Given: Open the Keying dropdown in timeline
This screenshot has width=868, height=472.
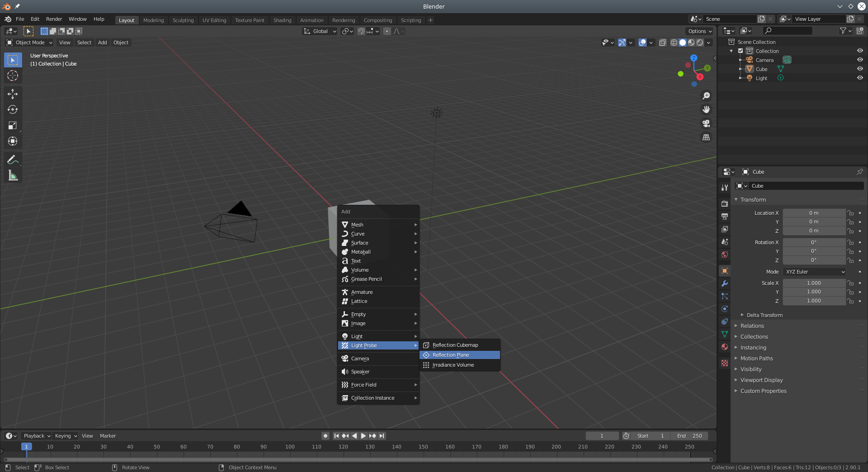Looking at the screenshot, I should (x=66, y=436).
